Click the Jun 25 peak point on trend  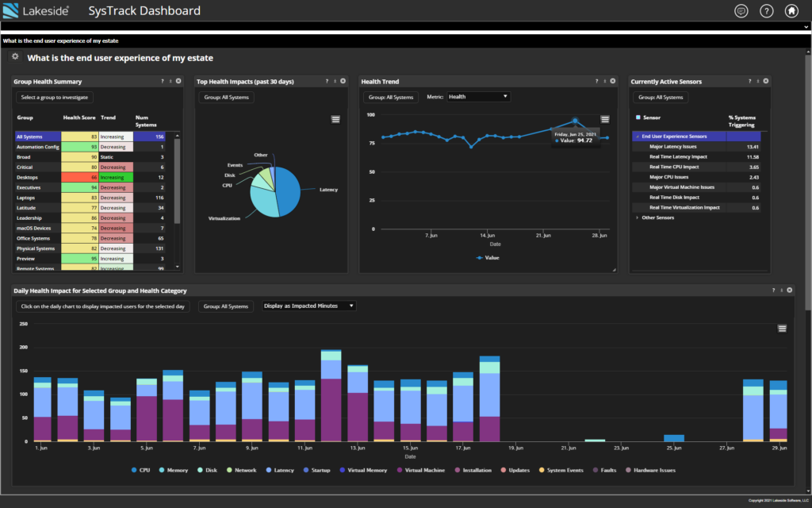coord(575,121)
